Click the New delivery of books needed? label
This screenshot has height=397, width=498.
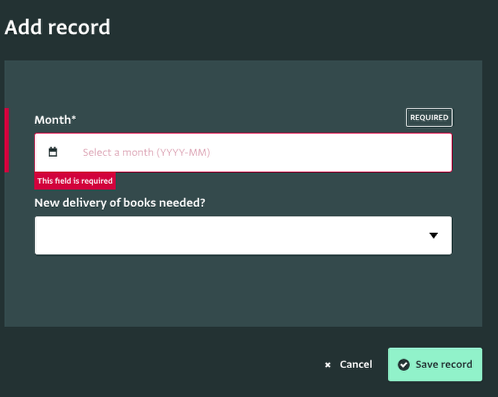[x=120, y=203]
